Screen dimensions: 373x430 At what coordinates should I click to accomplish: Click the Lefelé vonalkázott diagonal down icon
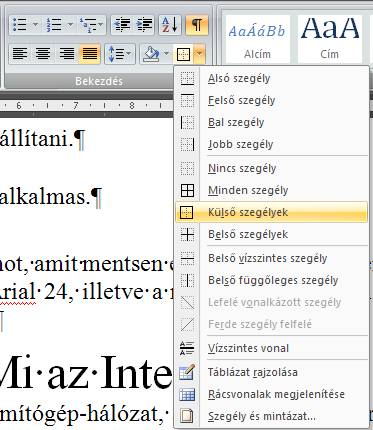(187, 303)
